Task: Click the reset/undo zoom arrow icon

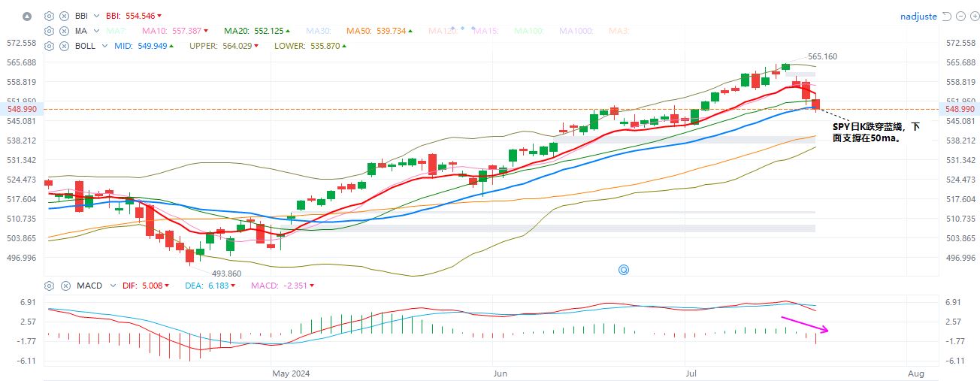Action: [x=947, y=16]
